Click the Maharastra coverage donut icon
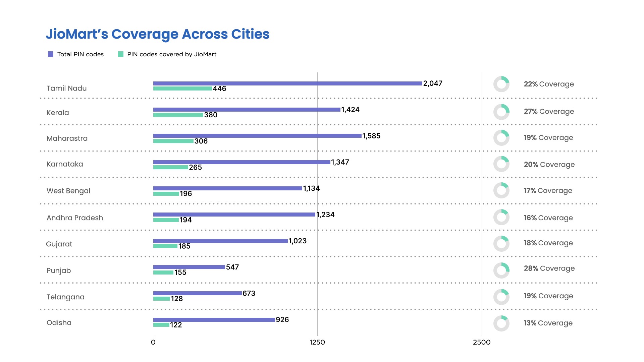 coord(501,138)
